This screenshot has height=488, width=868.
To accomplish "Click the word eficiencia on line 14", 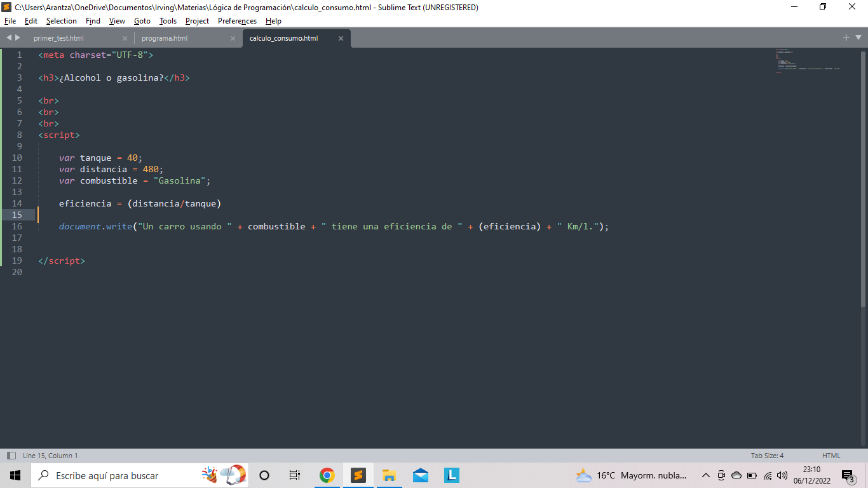I will tap(85, 203).
